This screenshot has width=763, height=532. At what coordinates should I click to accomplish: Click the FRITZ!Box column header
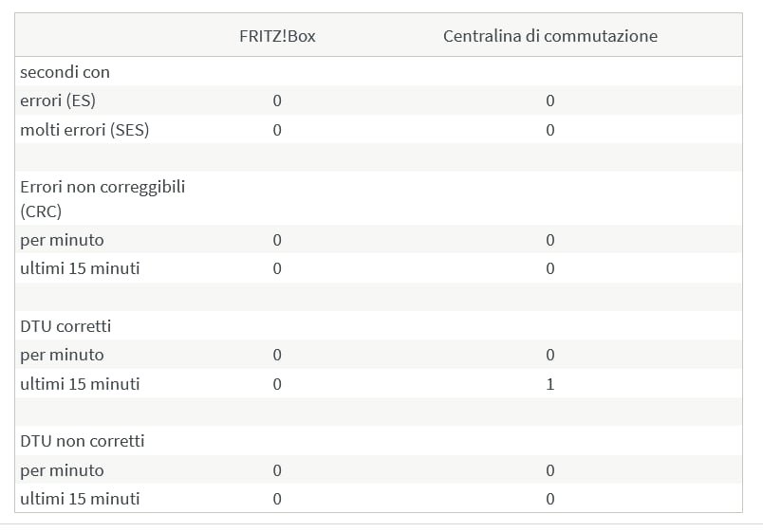[x=277, y=36]
